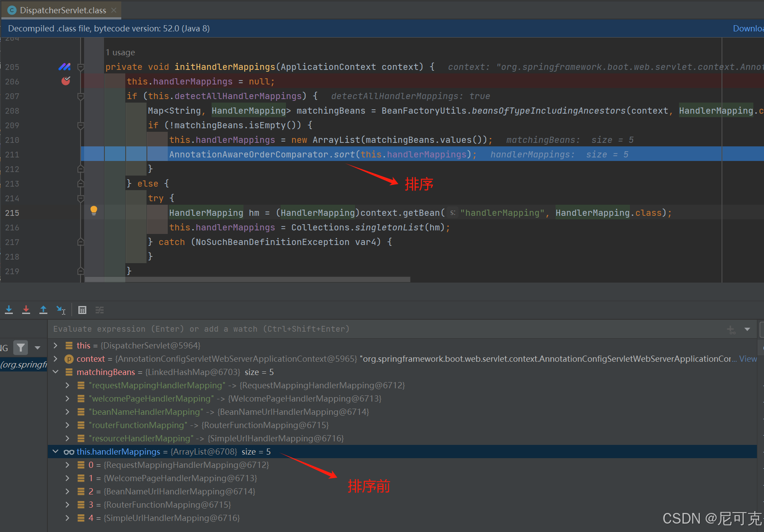
Task: Click the frames filter funnel icon
Action: (x=21, y=348)
